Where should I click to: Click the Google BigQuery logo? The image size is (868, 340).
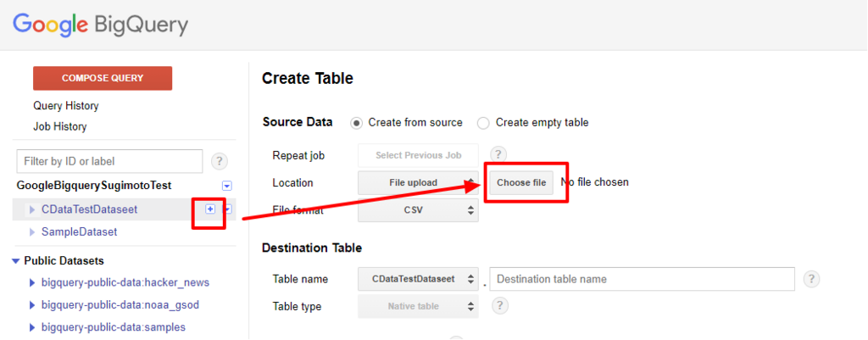click(x=100, y=25)
